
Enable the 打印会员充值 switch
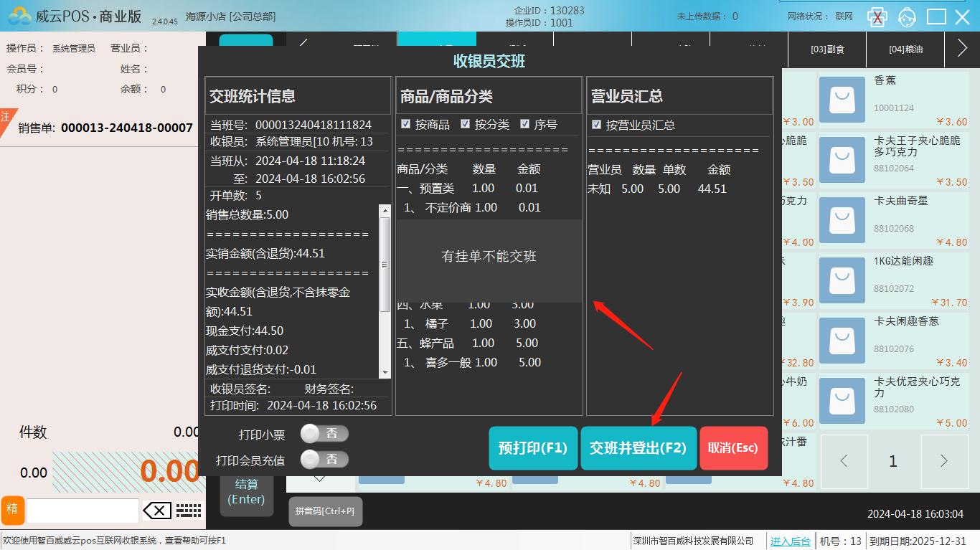pos(324,460)
